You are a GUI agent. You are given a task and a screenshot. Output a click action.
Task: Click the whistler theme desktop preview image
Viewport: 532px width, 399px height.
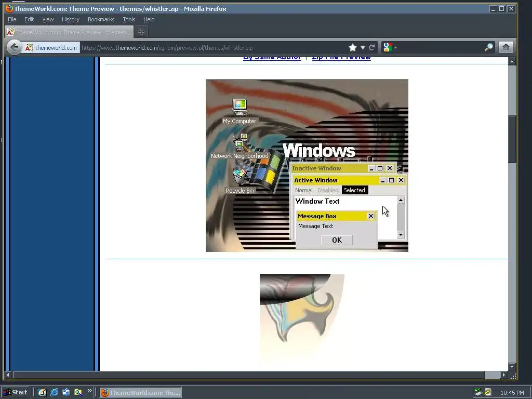pyautogui.click(x=307, y=166)
